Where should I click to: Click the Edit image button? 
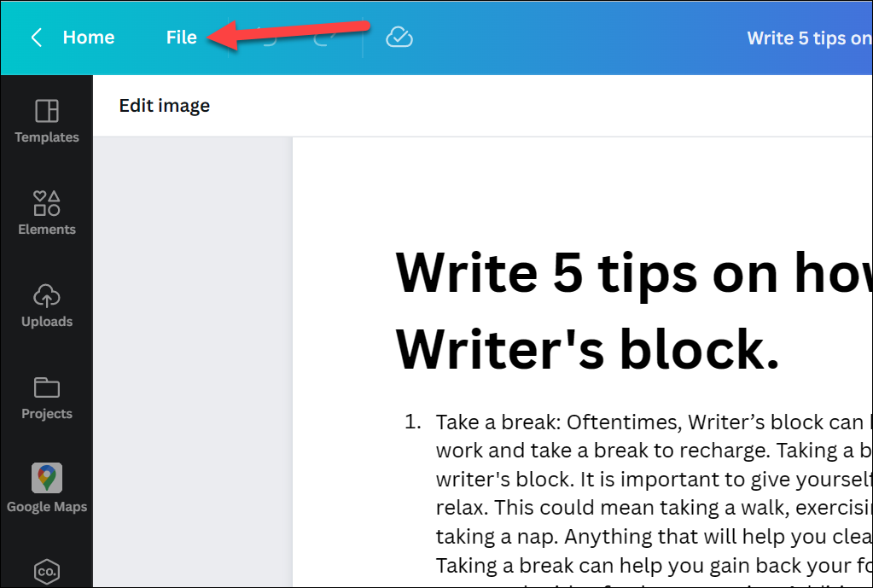tap(164, 105)
